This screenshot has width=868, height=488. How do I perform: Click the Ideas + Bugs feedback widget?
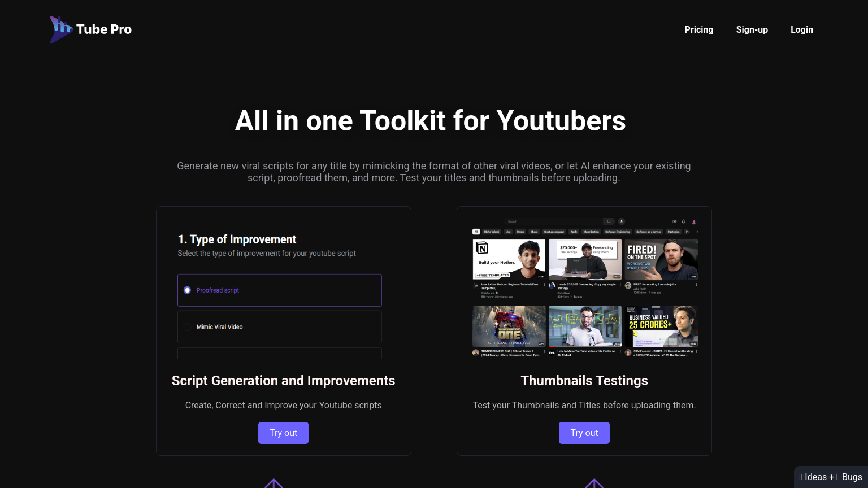click(831, 476)
